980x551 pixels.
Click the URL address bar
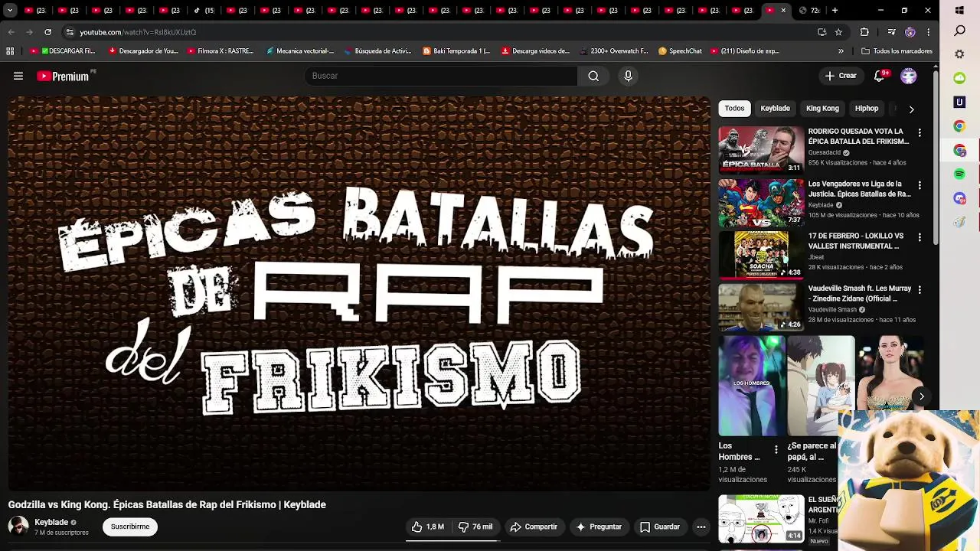pos(436,32)
